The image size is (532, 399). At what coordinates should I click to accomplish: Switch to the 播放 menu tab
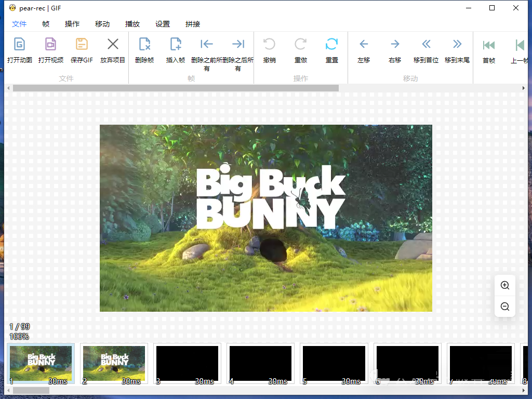click(132, 24)
